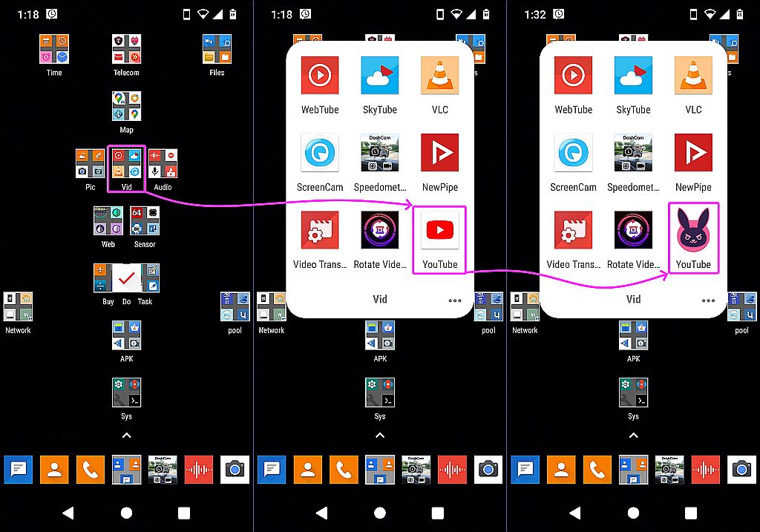The height and width of the screenshot is (532, 760).
Task: Open the Time folder on left screen
Action: (53, 50)
